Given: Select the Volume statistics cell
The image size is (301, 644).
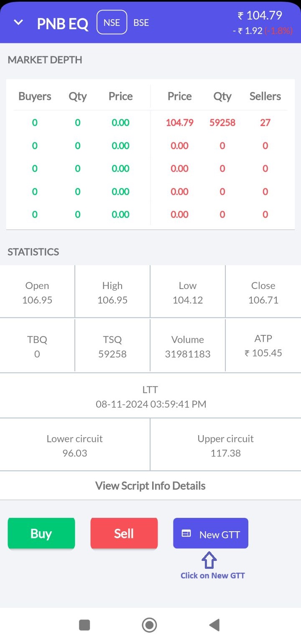Looking at the screenshot, I should [188, 346].
